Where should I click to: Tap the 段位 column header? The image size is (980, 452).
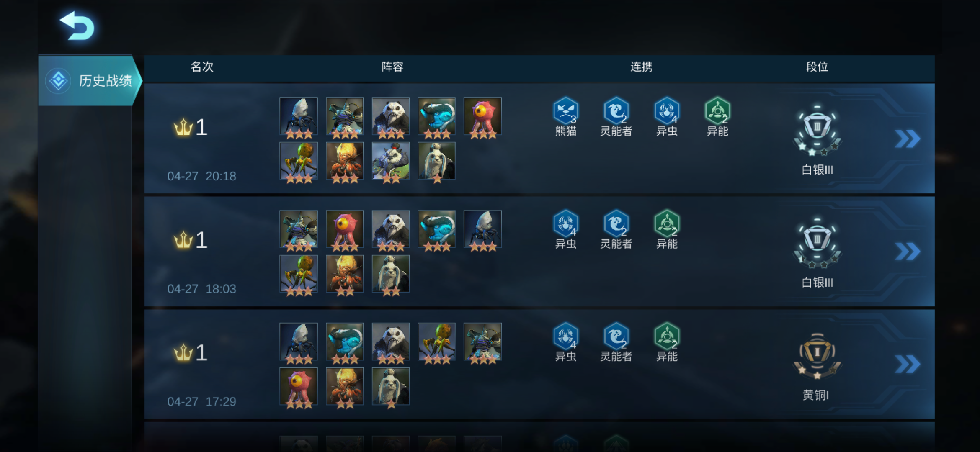coord(817,67)
